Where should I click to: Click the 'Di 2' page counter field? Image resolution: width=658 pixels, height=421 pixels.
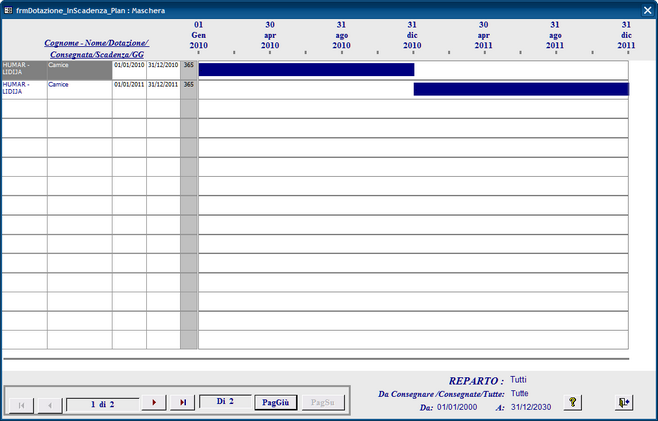(x=225, y=401)
